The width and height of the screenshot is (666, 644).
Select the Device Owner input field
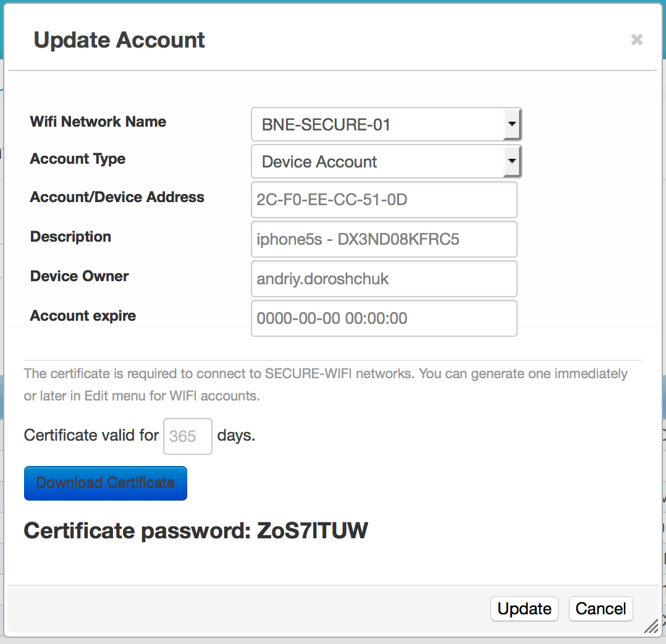click(384, 279)
